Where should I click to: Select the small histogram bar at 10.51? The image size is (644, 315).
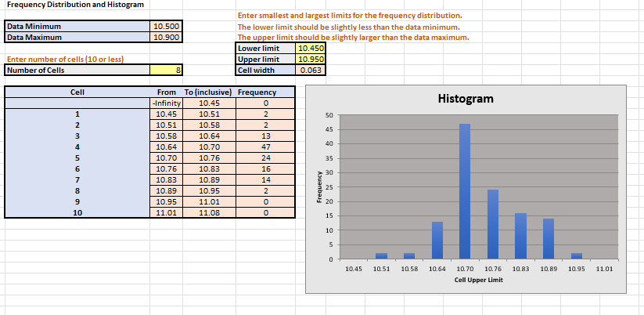[381, 256]
